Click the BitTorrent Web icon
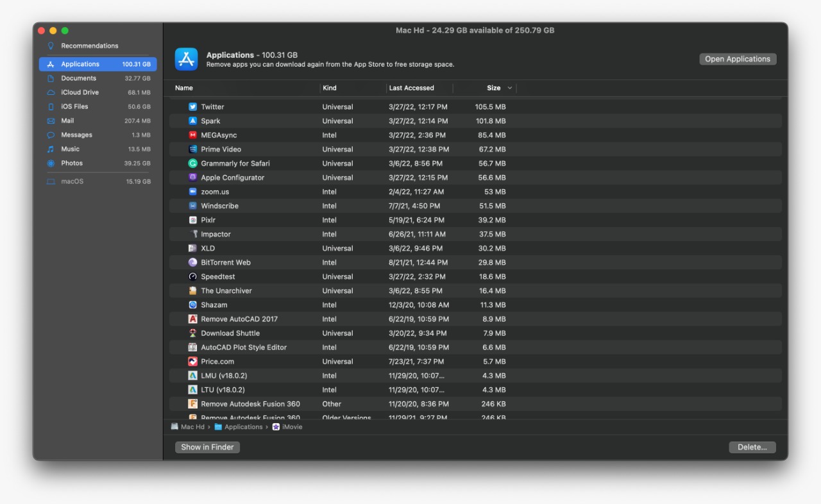The image size is (821, 504). tap(192, 262)
